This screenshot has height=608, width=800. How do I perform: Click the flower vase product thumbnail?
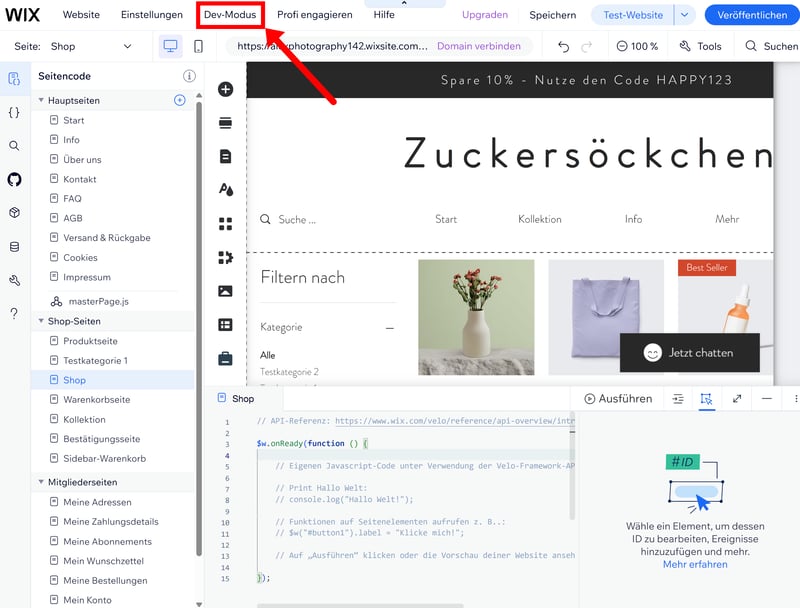tap(476, 317)
